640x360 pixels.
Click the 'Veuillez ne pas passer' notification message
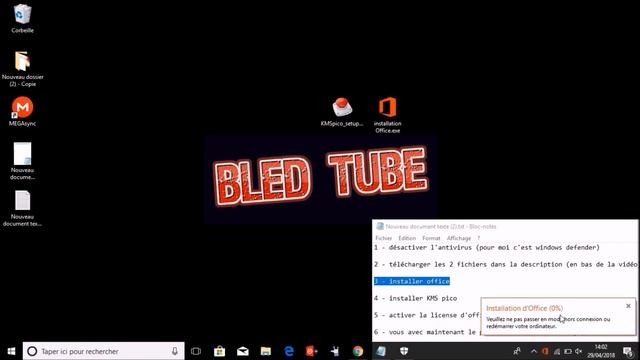pos(548,322)
